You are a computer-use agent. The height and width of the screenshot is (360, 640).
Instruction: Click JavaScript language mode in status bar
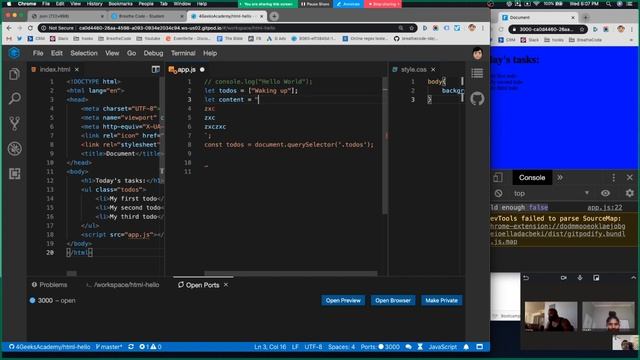coord(442,347)
